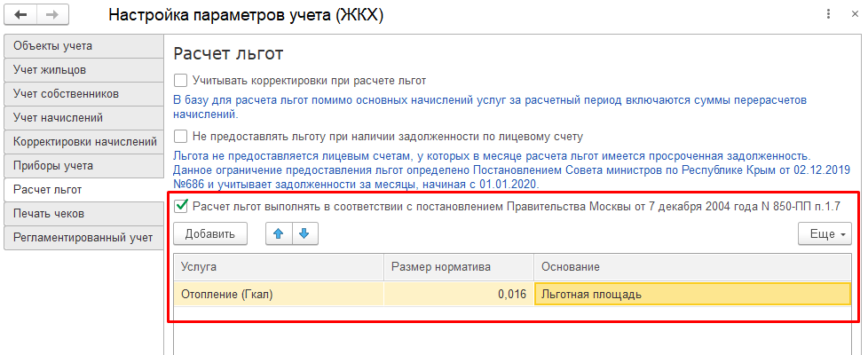Move row down with blue arrow
This screenshot has width=868, height=355.
click(x=304, y=233)
